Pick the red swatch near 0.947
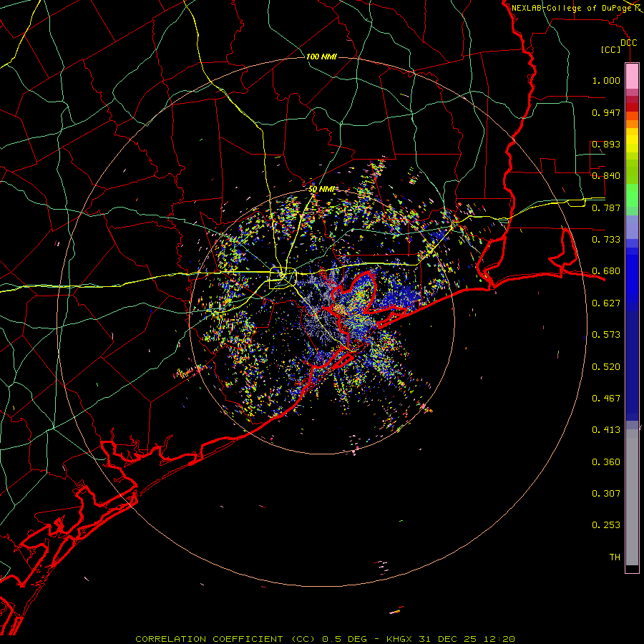The width and height of the screenshot is (644, 644). pyautogui.click(x=632, y=107)
